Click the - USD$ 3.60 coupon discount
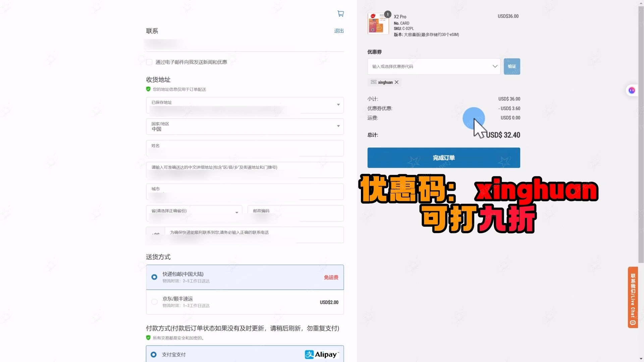The width and height of the screenshot is (644, 362). click(x=509, y=108)
